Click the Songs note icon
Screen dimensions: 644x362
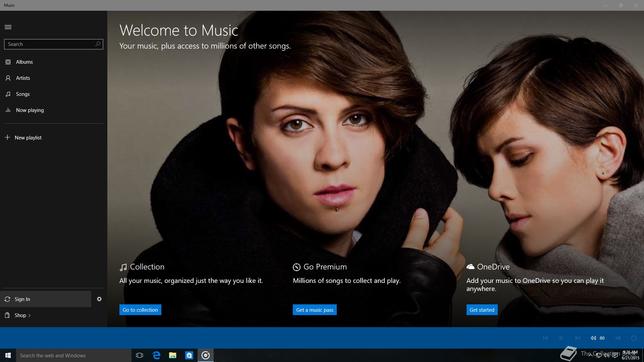tap(8, 94)
